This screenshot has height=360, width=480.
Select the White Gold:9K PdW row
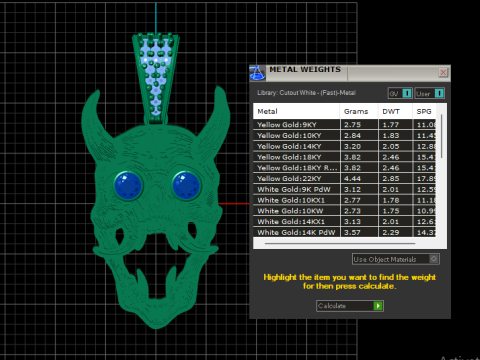[x=344, y=189]
